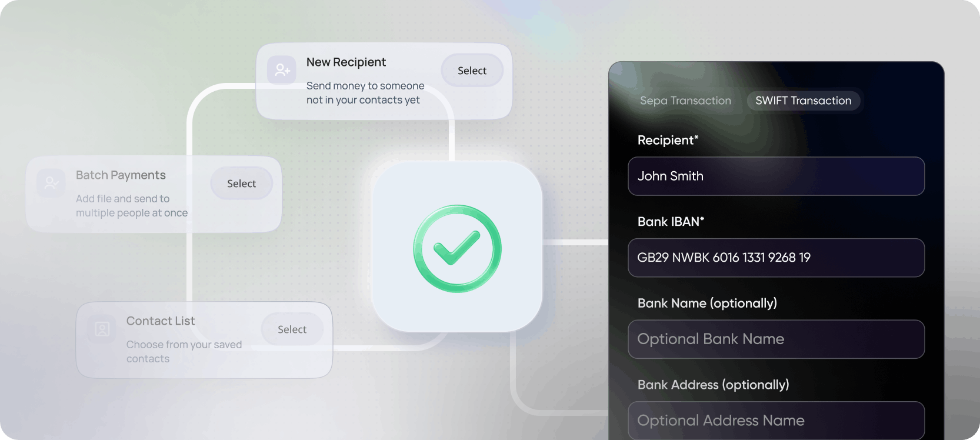The image size is (980, 440).
Task: Switch to the SWIFT Transaction tab
Action: [x=803, y=101]
